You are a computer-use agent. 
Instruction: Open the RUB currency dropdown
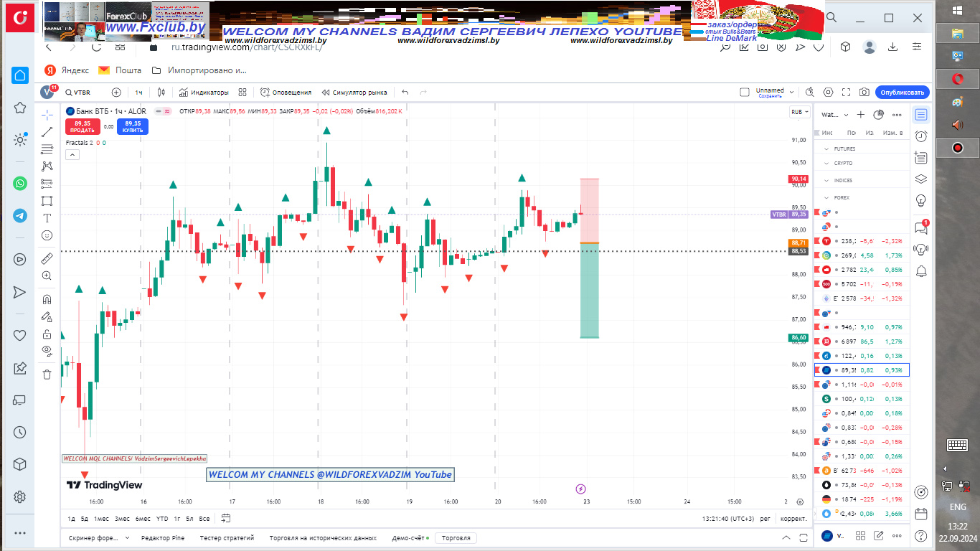[x=800, y=112]
